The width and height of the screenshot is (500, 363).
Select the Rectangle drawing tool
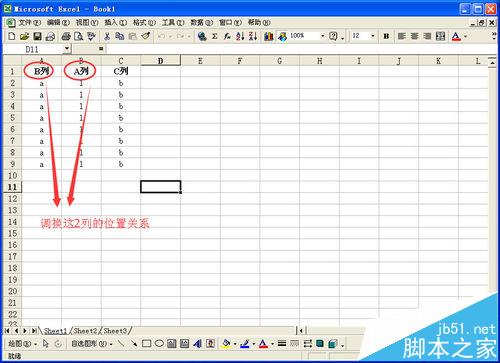pos(147,344)
